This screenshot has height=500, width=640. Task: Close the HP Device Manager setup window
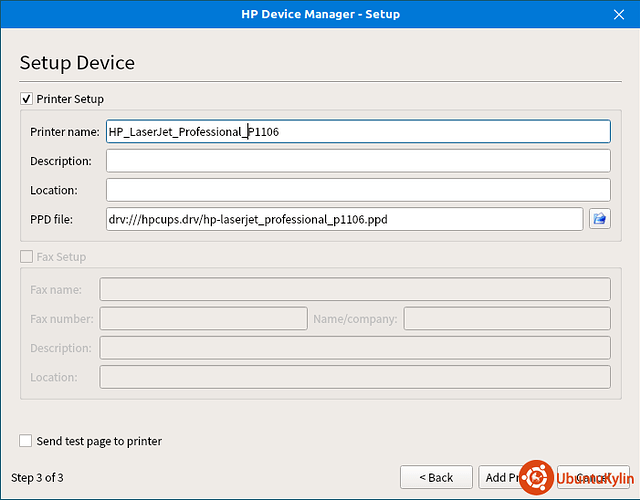pos(619,14)
